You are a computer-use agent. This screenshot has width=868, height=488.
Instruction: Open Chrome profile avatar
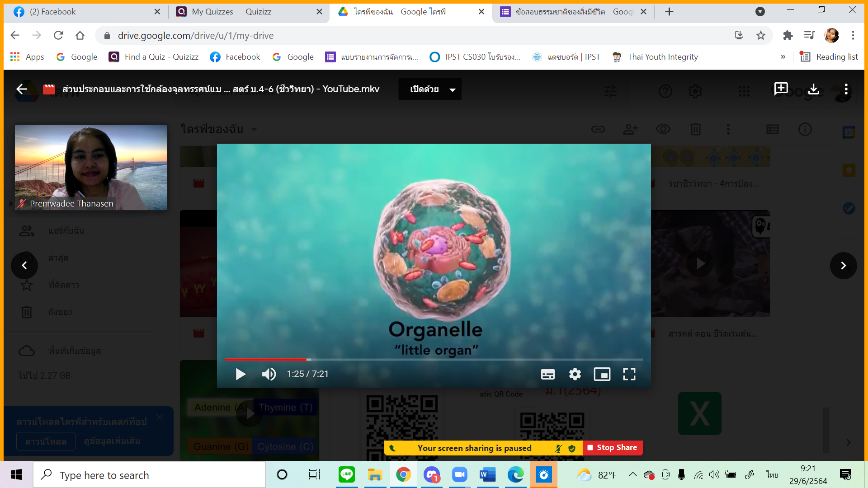pos(832,35)
